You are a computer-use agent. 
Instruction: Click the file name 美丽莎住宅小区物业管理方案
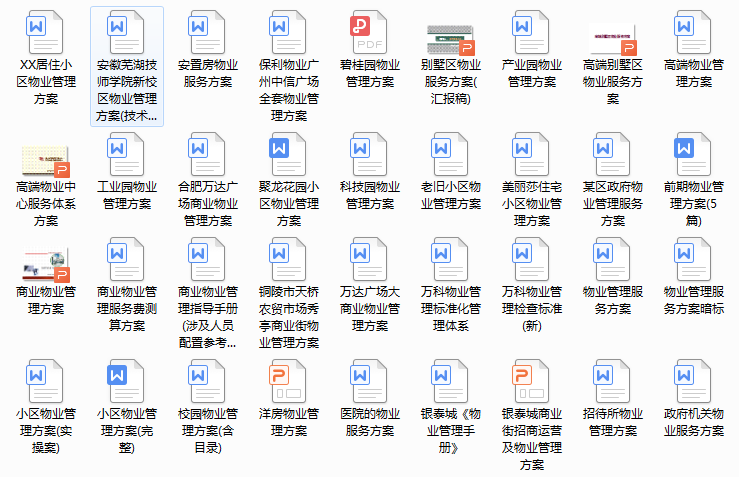532,204
